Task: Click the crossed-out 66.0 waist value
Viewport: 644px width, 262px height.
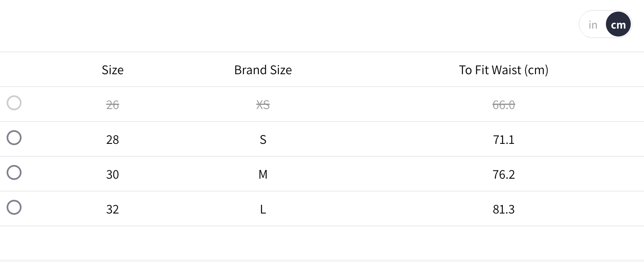Action: pyautogui.click(x=503, y=105)
